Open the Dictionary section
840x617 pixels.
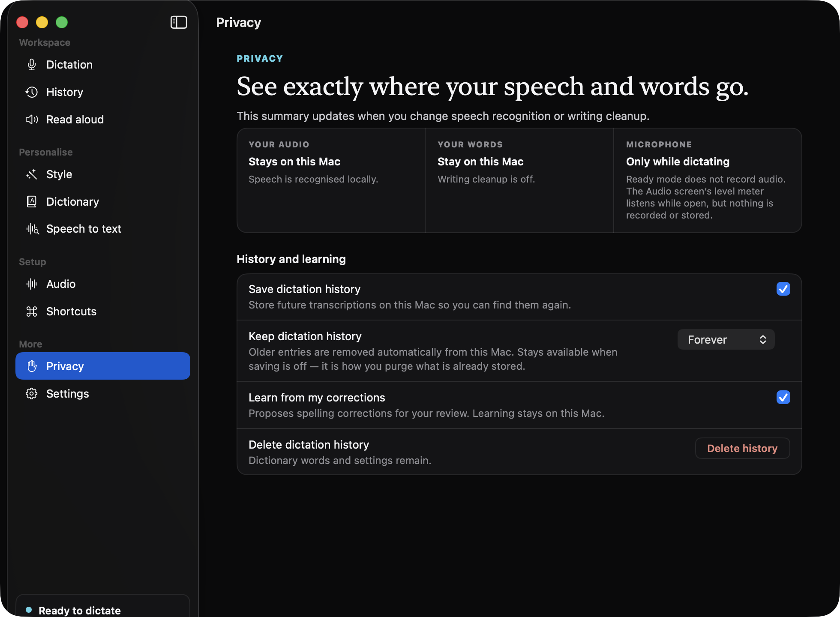coord(103,202)
